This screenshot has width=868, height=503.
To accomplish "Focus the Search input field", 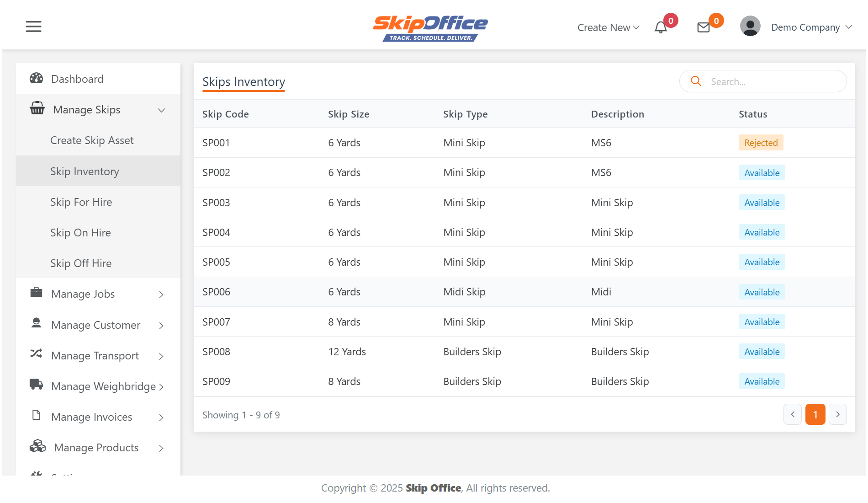I will tap(772, 81).
